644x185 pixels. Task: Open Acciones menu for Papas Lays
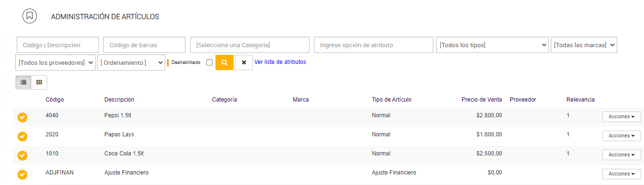click(622, 136)
